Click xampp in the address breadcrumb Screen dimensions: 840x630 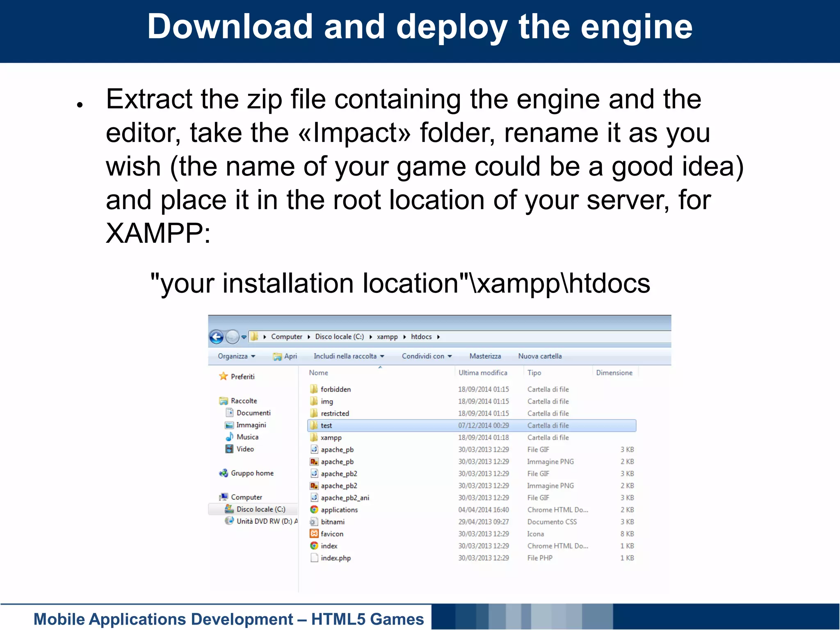coord(387,337)
